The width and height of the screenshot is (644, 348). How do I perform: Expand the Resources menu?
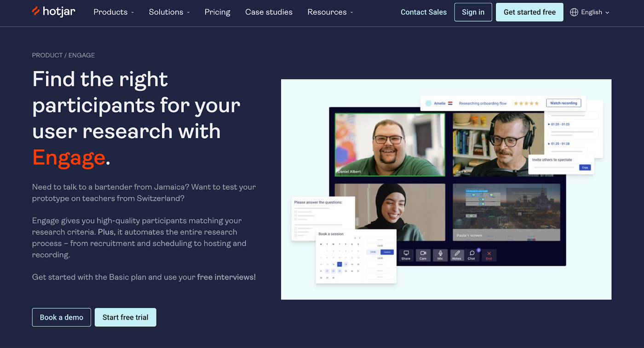click(330, 12)
